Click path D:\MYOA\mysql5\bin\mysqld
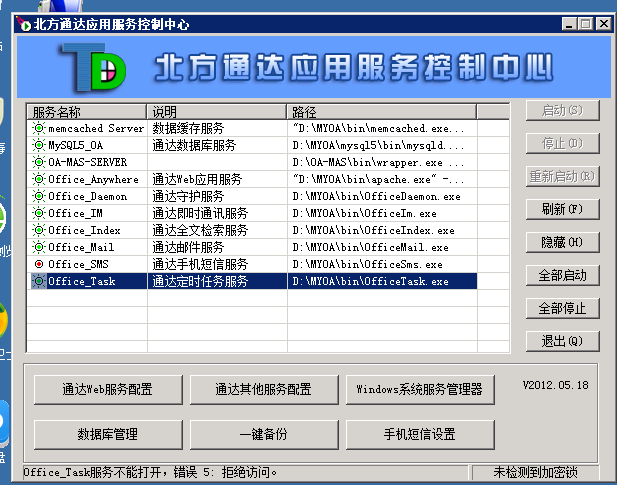 pyautogui.click(x=378, y=146)
